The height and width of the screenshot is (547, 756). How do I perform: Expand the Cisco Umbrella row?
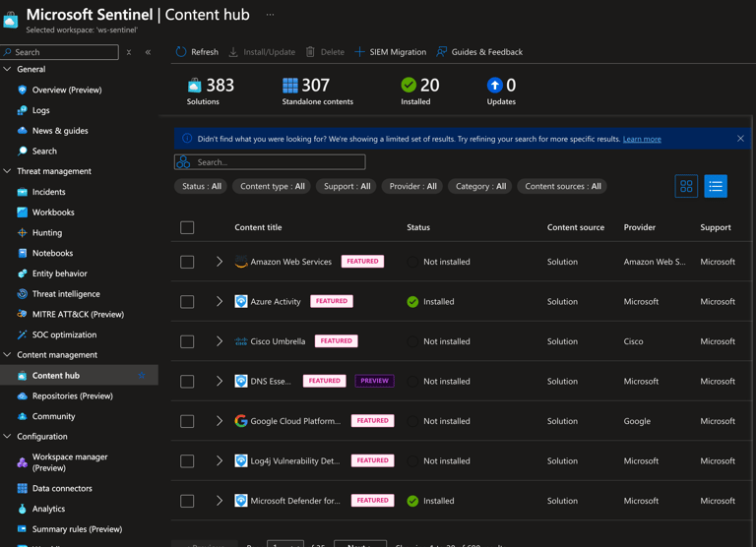tap(220, 341)
